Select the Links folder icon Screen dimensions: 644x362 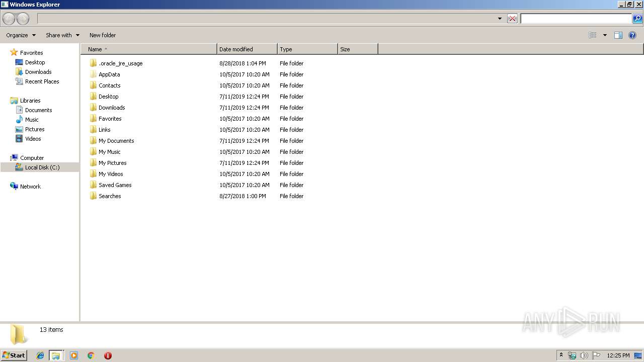(x=93, y=130)
